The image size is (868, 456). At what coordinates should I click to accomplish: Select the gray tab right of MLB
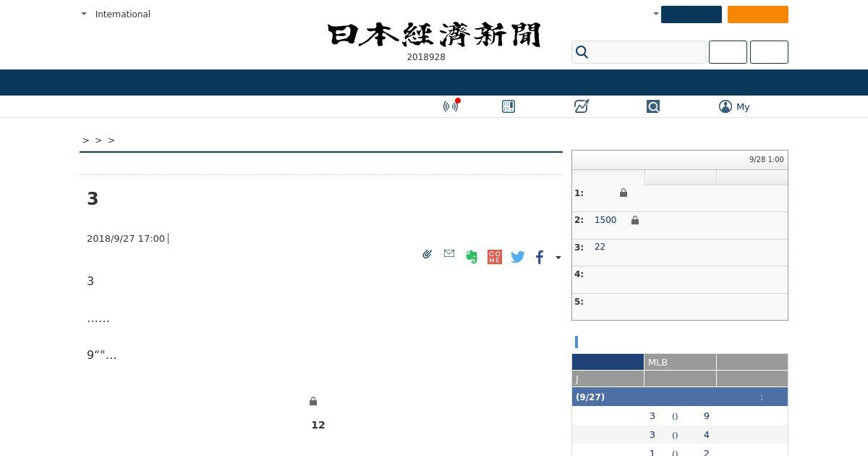pos(752,362)
